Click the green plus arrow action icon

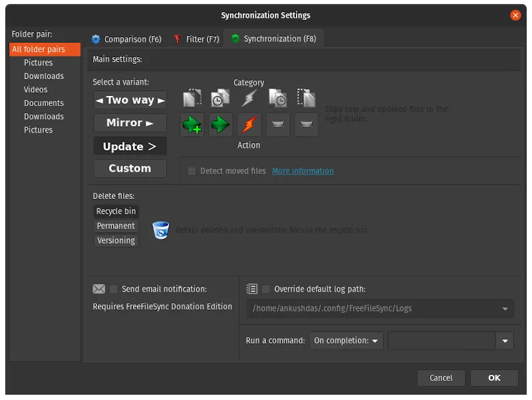click(x=192, y=124)
